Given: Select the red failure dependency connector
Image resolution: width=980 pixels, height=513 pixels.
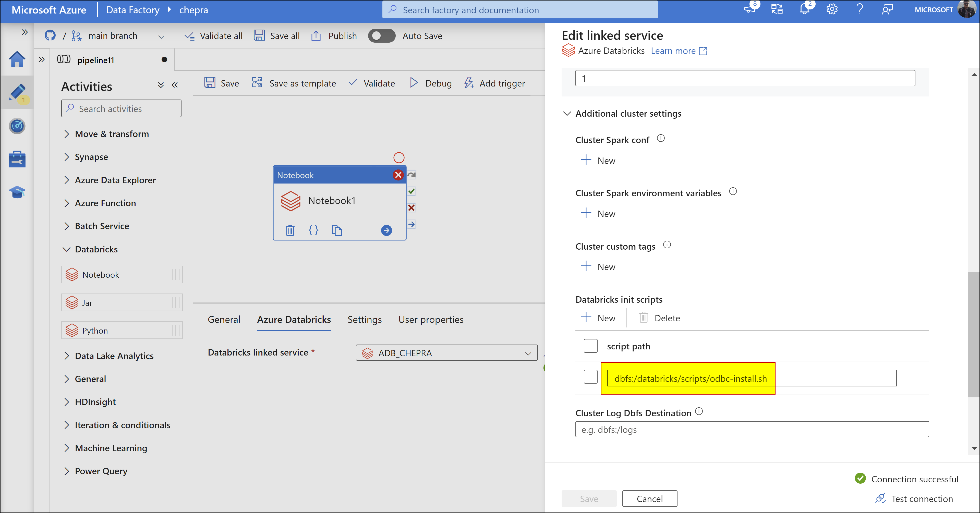Looking at the screenshot, I should [411, 208].
